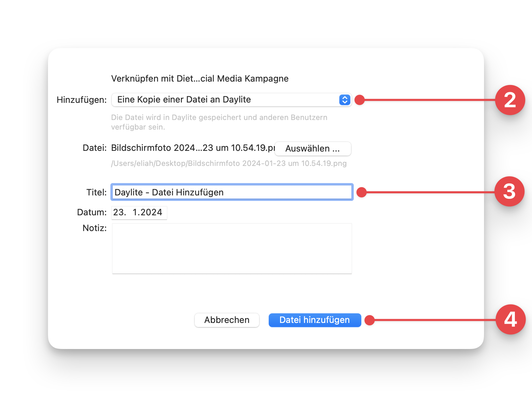Click the description 'Die Datei wird in Daylite gespeichert'
Viewport: 532px width, 397px height.
[219, 122]
